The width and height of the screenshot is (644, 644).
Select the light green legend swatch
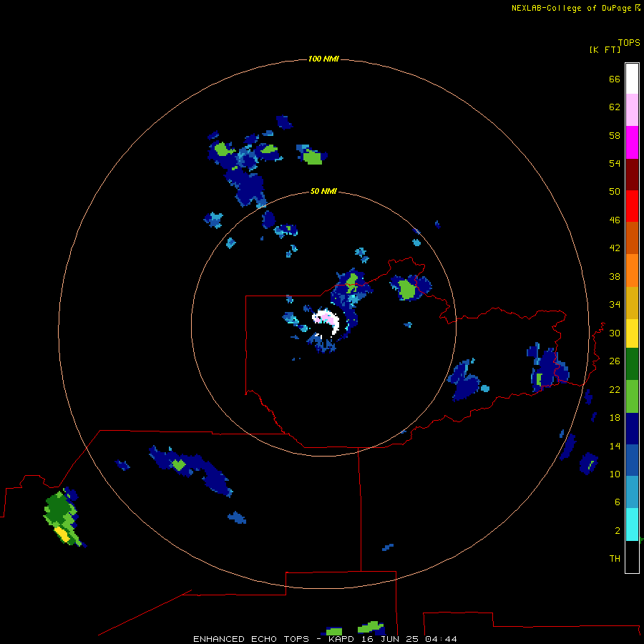[632, 396]
